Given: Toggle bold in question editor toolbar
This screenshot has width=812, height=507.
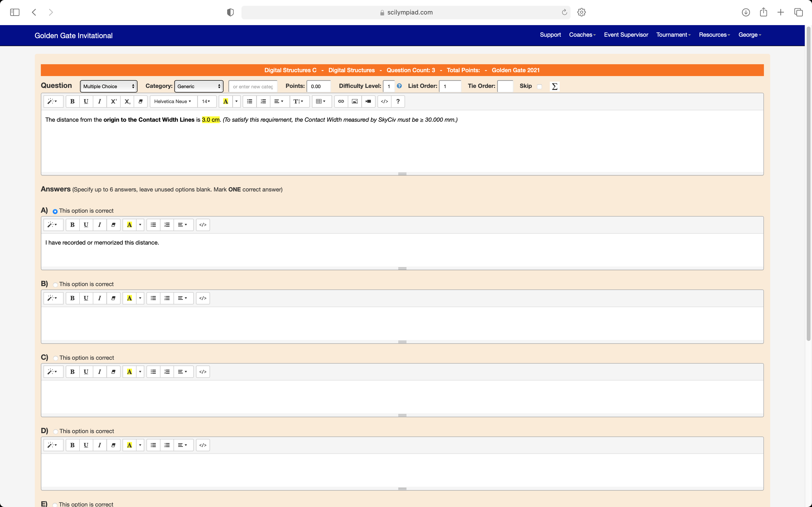Looking at the screenshot, I should tap(72, 101).
